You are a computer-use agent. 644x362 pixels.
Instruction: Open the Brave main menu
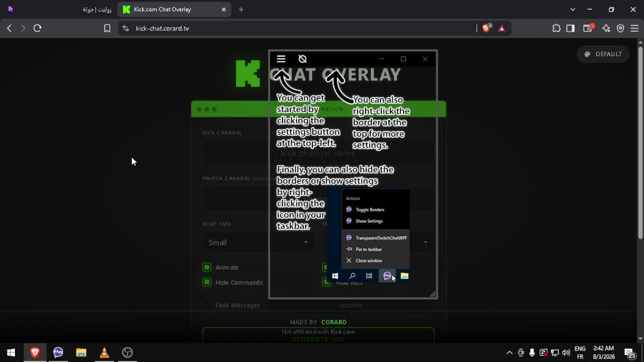click(634, 29)
